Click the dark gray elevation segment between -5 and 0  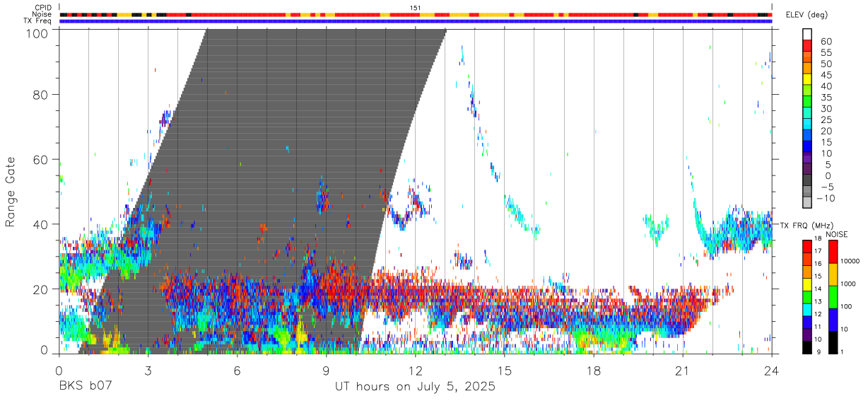[x=807, y=180]
